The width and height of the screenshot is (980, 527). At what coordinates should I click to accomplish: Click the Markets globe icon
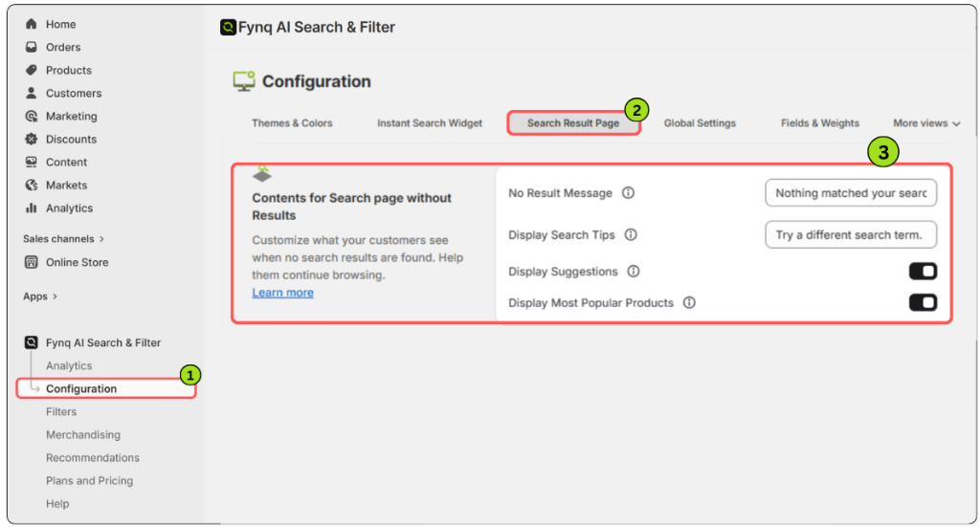coord(31,185)
